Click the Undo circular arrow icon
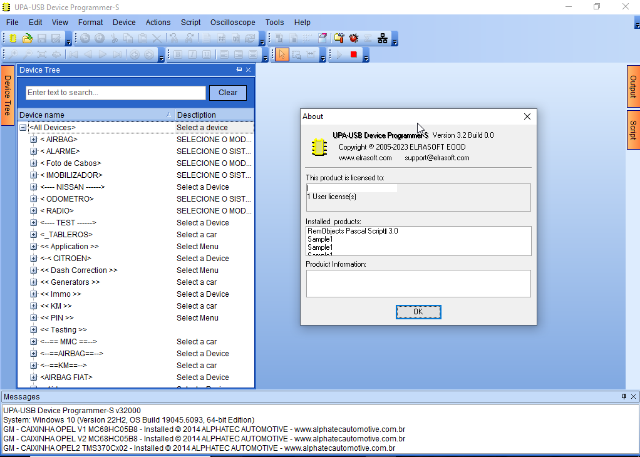This screenshot has width=640, height=457. coord(85,38)
